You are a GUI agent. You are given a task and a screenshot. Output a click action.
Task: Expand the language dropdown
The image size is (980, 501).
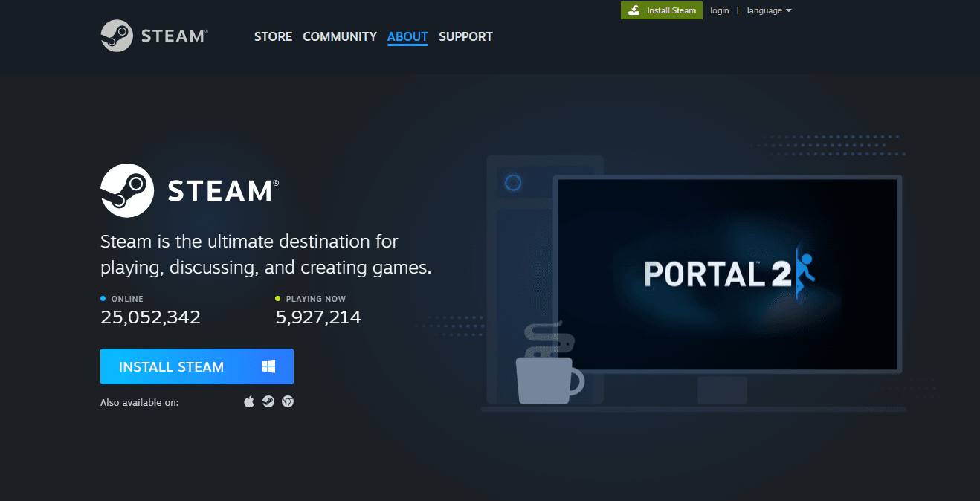pos(770,10)
